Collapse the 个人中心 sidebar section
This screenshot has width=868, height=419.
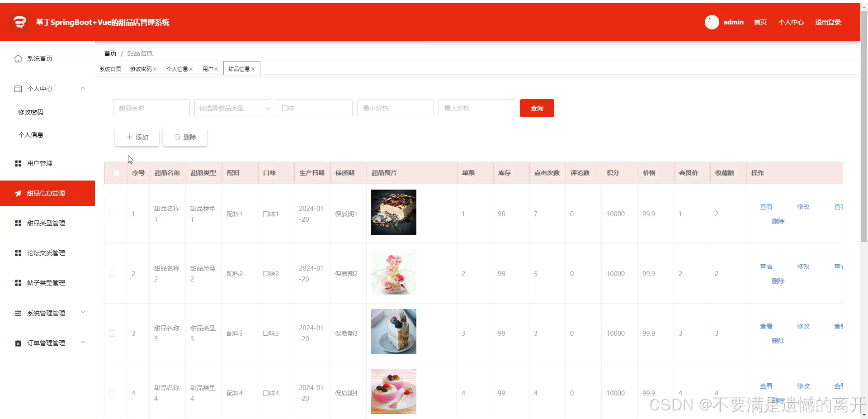tap(83, 88)
